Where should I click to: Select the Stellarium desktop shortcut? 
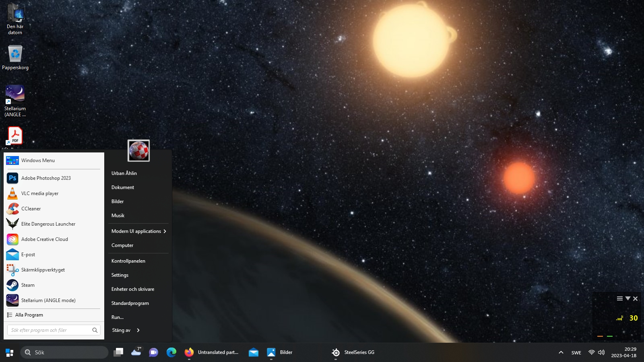coord(15,101)
